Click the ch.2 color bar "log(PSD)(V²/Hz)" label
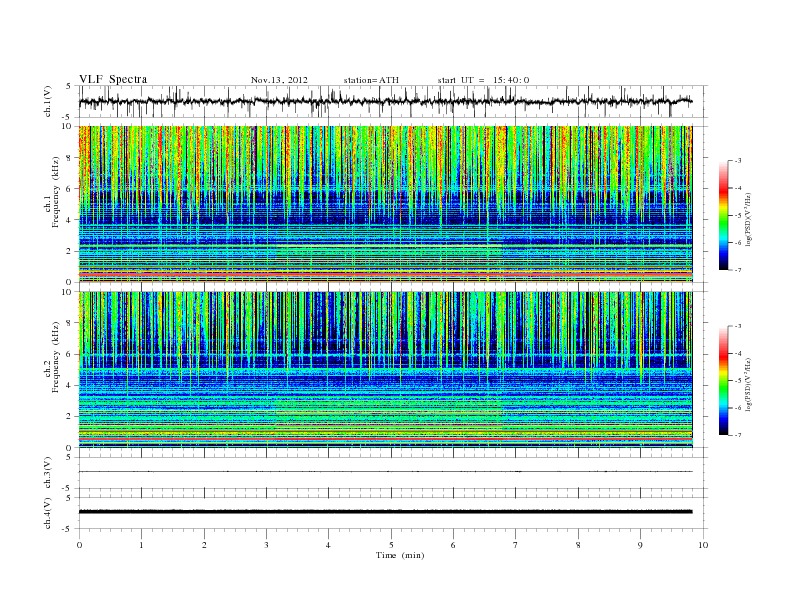Viewport: 792px width, 612px height. pyautogui.click(x=748, y=385)
